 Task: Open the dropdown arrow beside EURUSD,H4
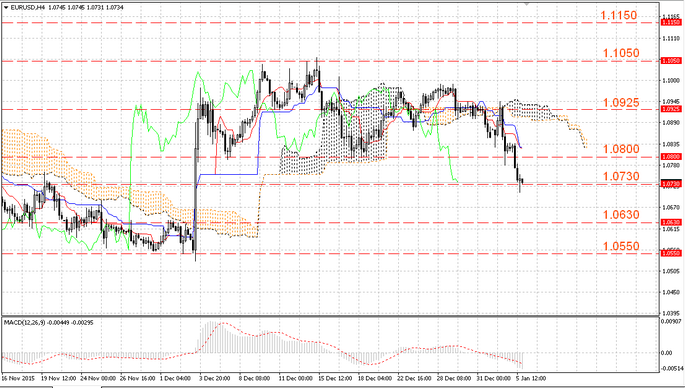(6, 7)
